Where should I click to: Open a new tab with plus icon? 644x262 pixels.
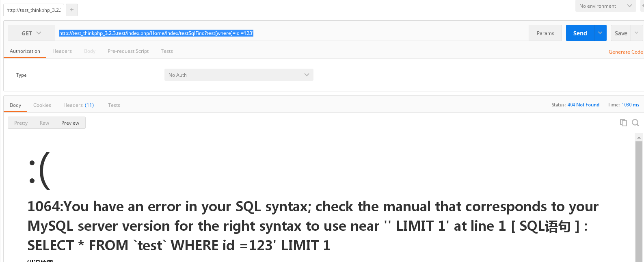72,10
